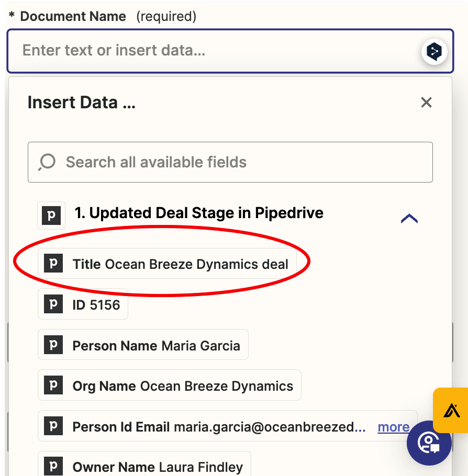The height and width of the screenshot is (476, 468).
Task: Close the Insert Data panel
Action: coord(426,103)
